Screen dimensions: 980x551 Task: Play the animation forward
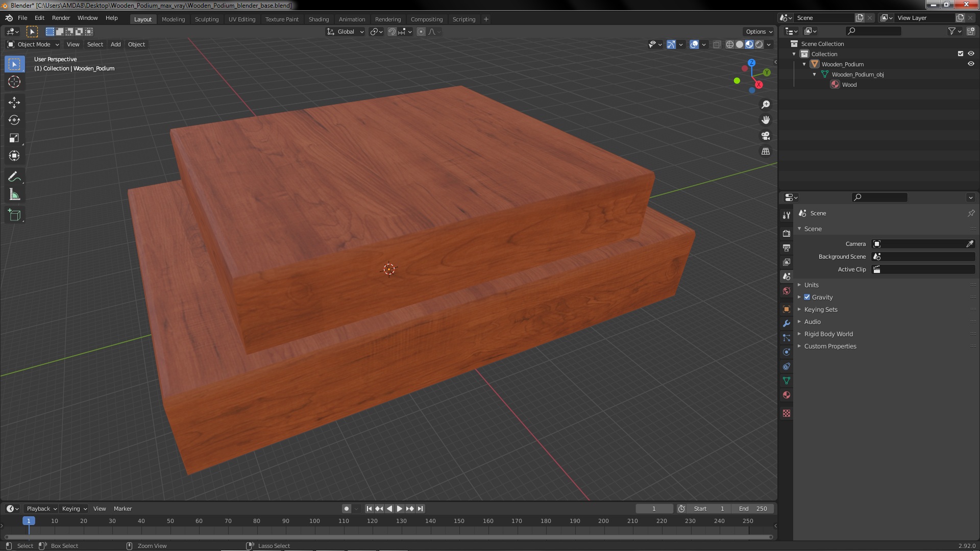tap(400, 509)
